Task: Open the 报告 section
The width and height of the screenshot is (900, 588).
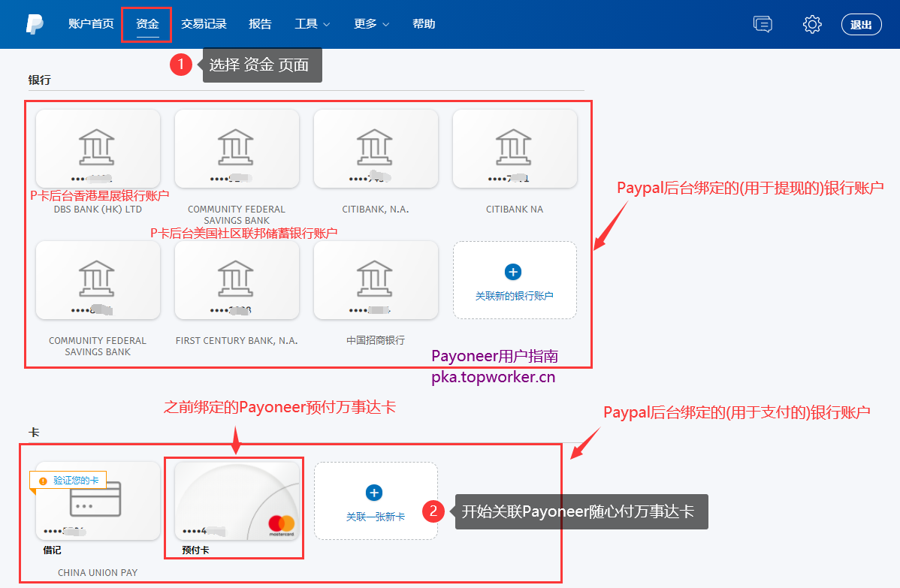Action: point(260,23)
